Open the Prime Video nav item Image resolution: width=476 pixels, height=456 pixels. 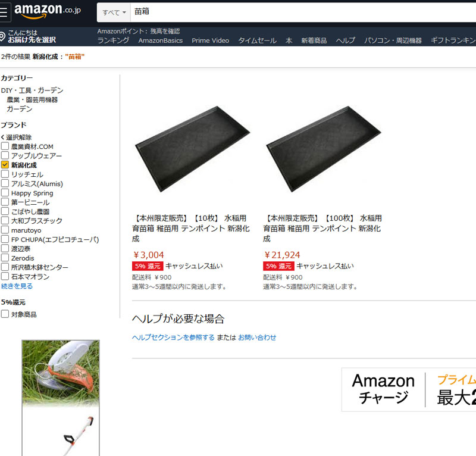pyautogui.click(x=211, y=40)
